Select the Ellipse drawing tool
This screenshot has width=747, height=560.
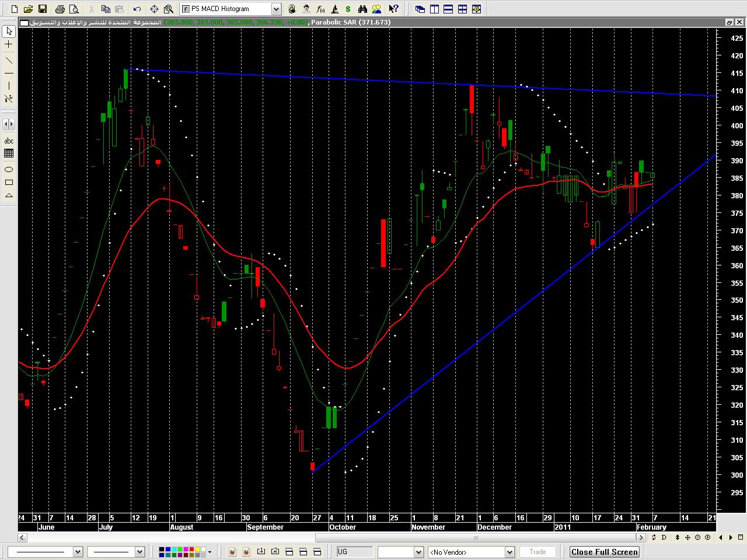pyautogui.click(x=9, y=170)
